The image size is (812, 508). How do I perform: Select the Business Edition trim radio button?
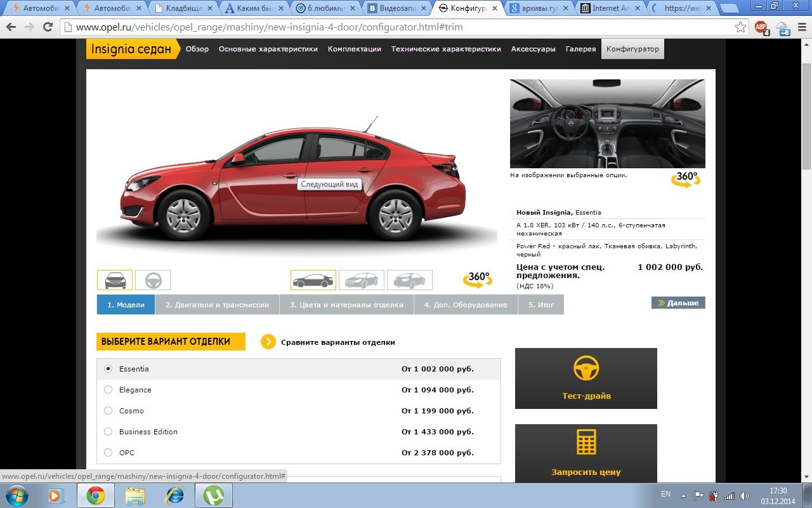coord(108,432)
